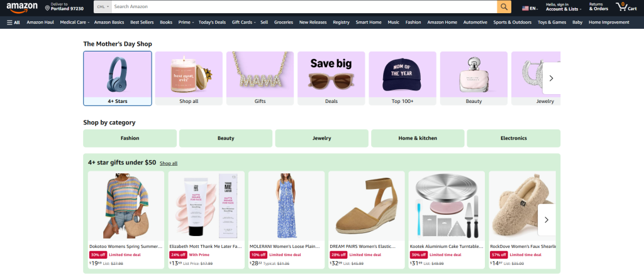Expand Account & Lists menu
Screen dimensions: 644x275
(x=563, y=8)
